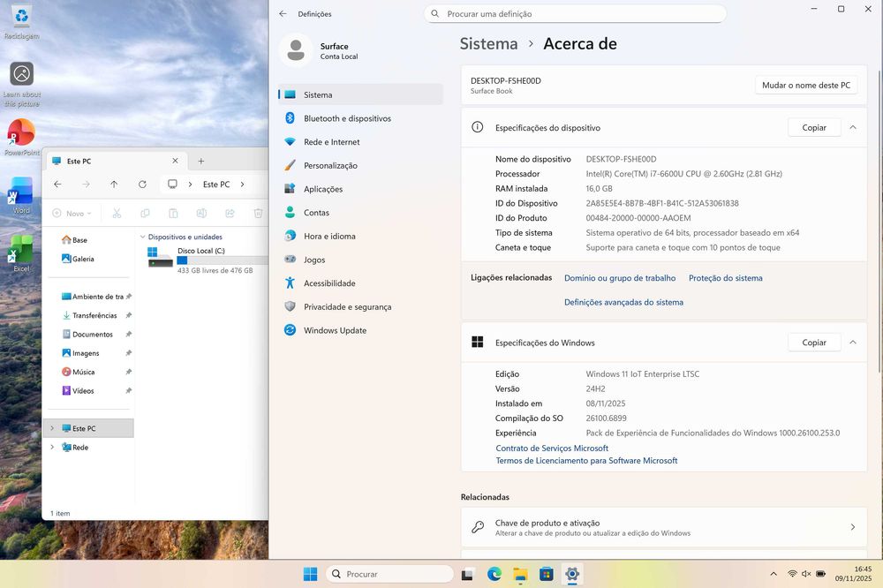Click the Privacidade e segurança shield icon
The height and width of the screenshot is (588, 883).
tap(290, 306)
